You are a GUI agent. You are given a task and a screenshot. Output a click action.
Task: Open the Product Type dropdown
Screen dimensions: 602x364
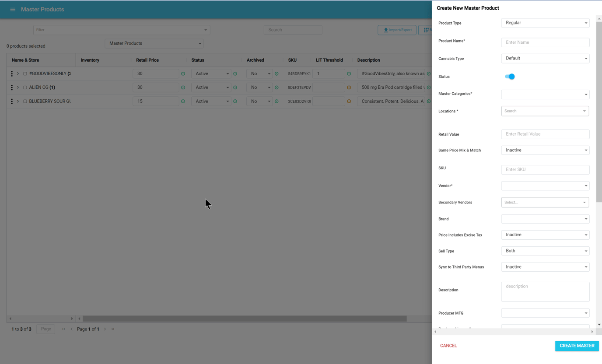(x=545, y=23)
